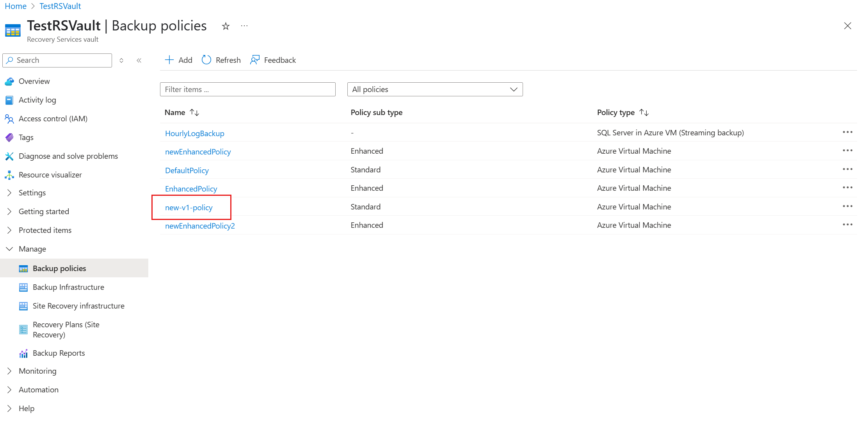Click the sidebar Search box
The height and width of the screenshot is (431, 868).
[57, 60]
